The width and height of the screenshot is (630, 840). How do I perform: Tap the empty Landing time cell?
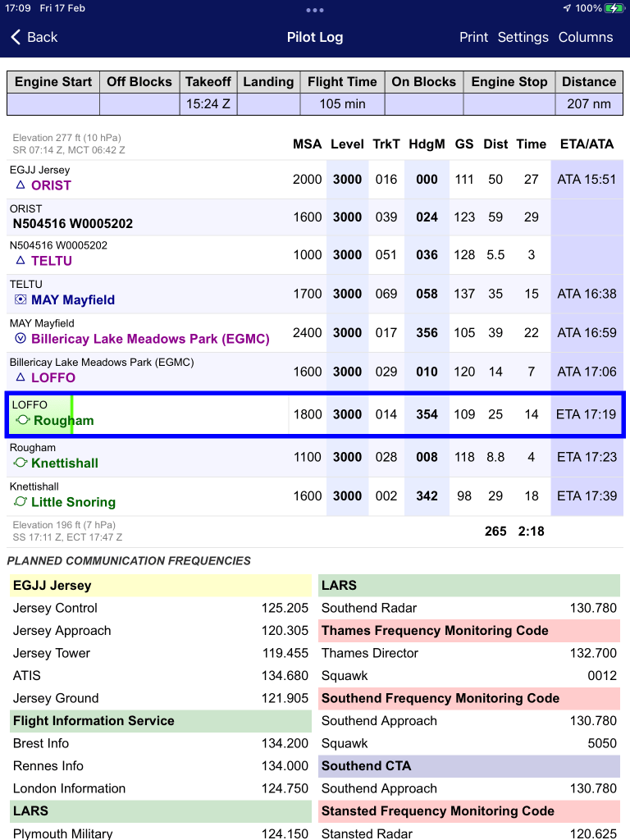[267, 104]
